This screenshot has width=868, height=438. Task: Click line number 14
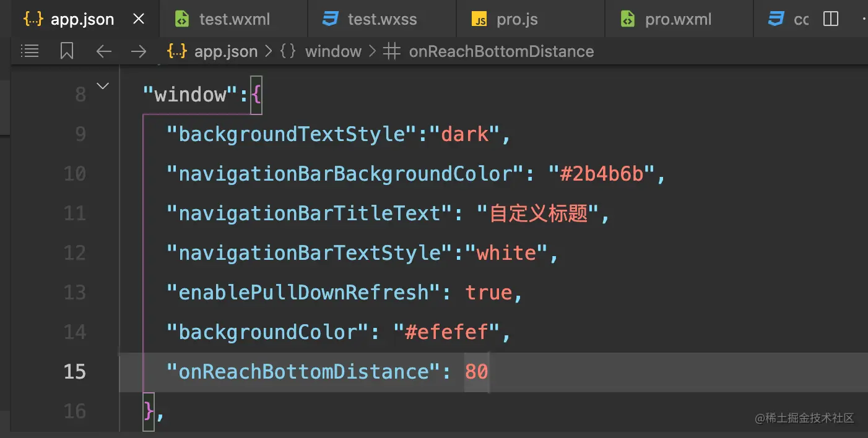pos(75,332)
